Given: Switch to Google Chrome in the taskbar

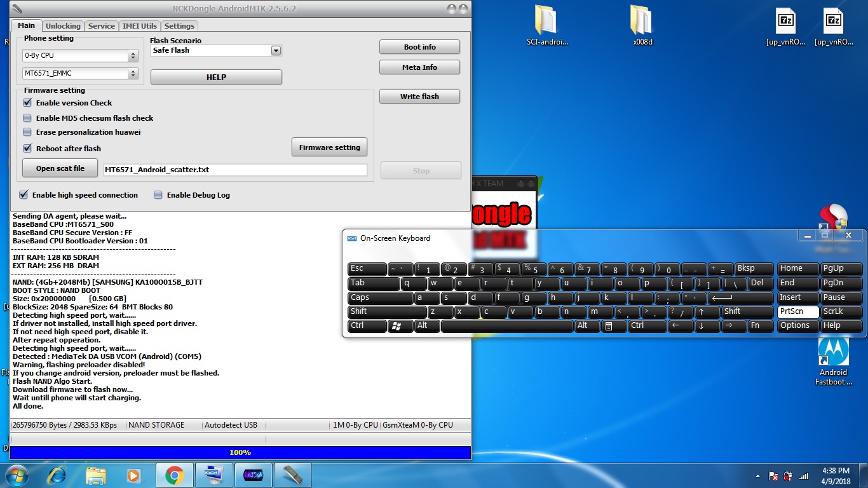Looking at the screenshot, I should 174,475.
